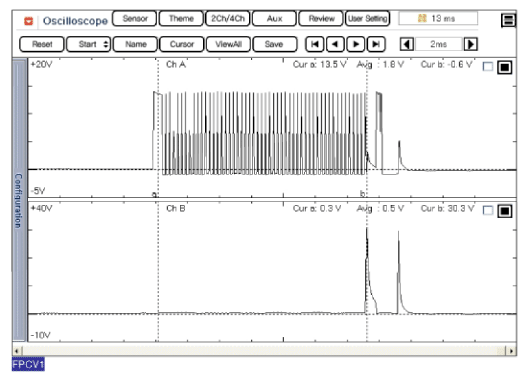This screenshot has width=527, height=383.
Task: Click the horizontal scrollbar track
Action: pyautogui.click(x=264, y=351)
